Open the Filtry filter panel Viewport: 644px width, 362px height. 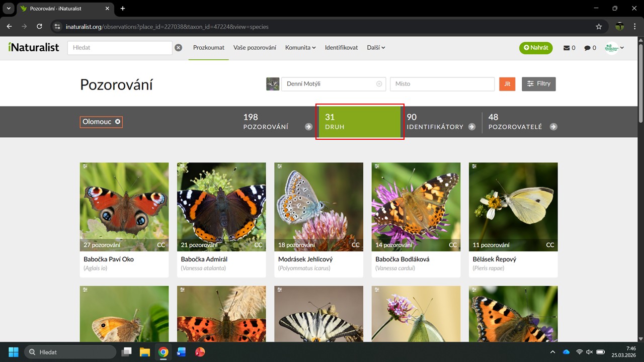[538, 84]
